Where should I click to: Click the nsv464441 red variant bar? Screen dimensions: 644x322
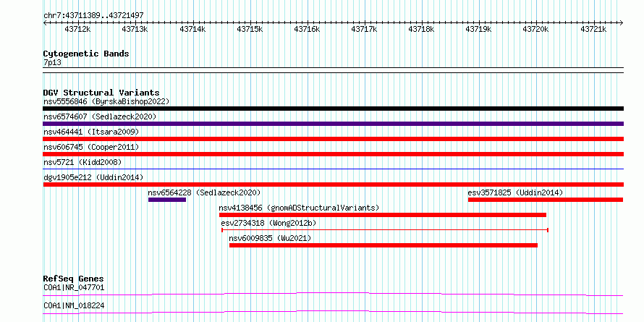pos(333,139)
